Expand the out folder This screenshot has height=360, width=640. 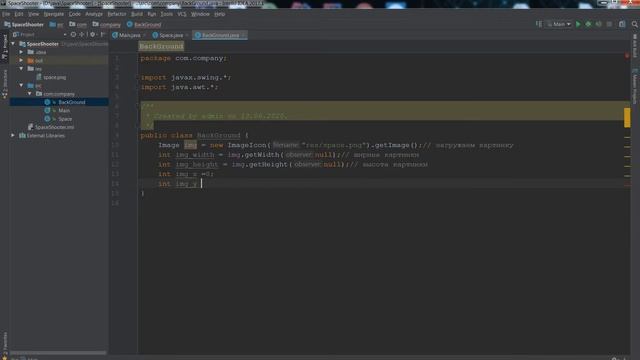point(21,60)
